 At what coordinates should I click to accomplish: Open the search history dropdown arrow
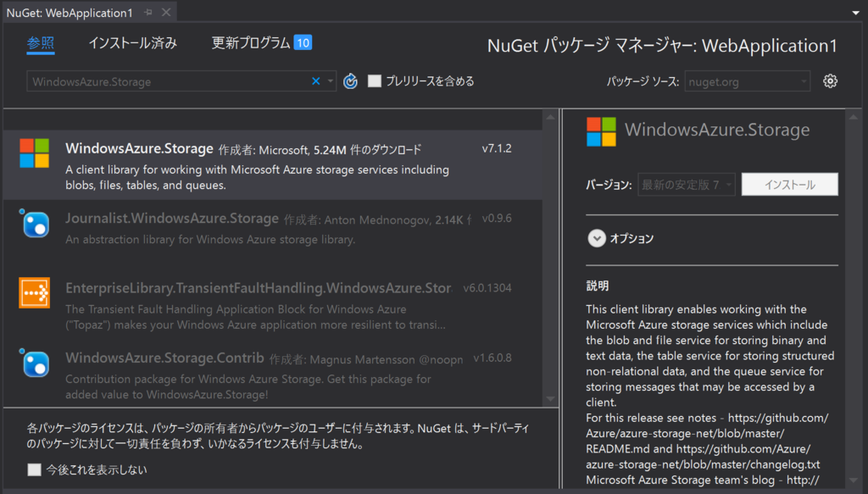331,81
